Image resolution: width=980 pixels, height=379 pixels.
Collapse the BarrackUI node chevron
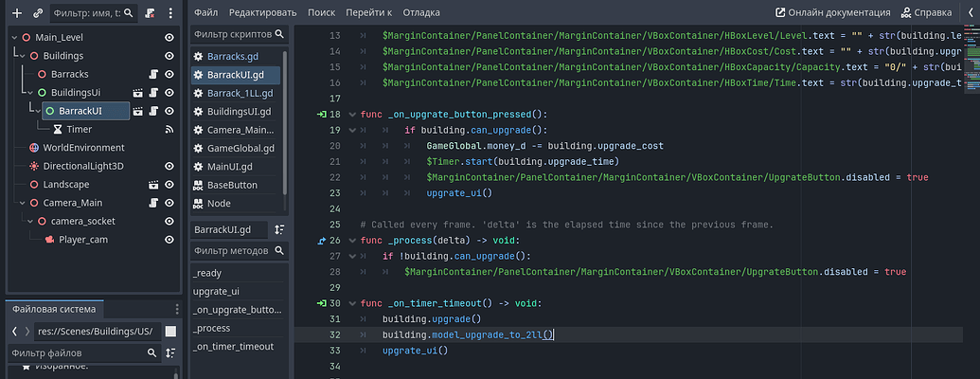click(38, 111)
